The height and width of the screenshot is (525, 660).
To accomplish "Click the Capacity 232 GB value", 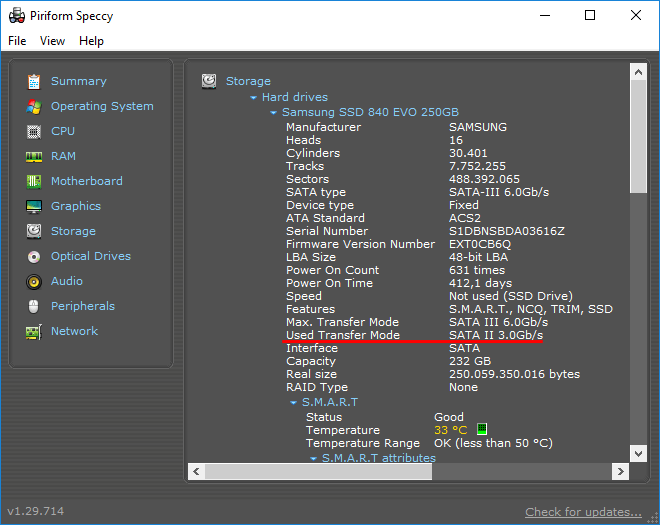I will [x=470, y=361].
